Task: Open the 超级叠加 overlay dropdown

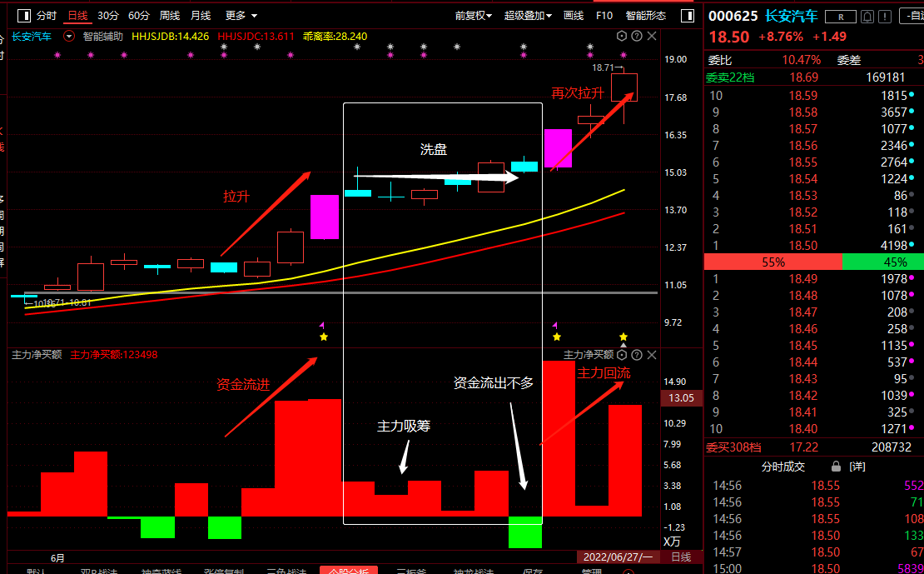Action: (528, 15)
